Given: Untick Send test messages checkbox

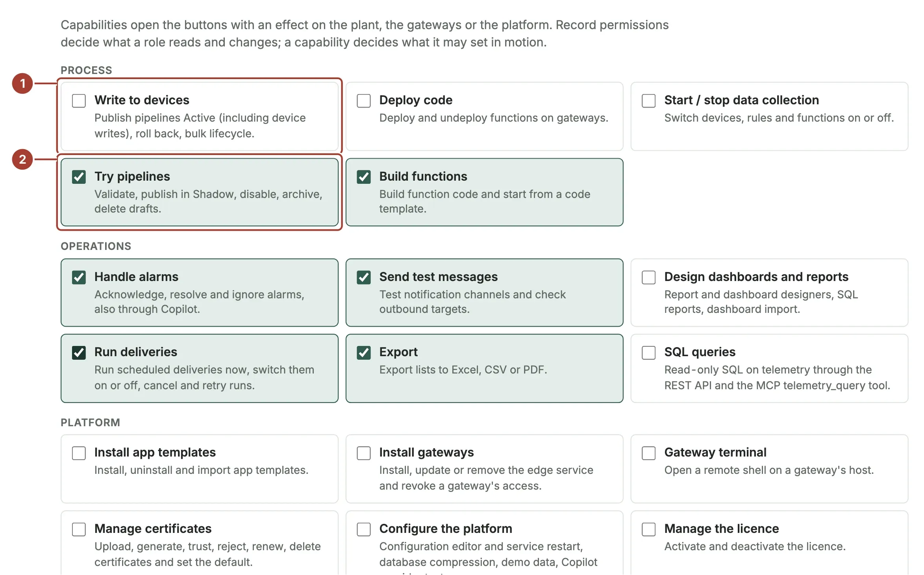Looking at the screenshot, I should pyautogui.click(x=363, y=277).
